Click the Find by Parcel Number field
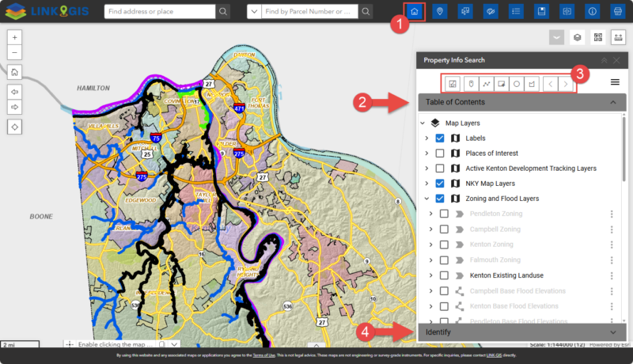This screenshot has height=364, width=633. click(309, 11)
